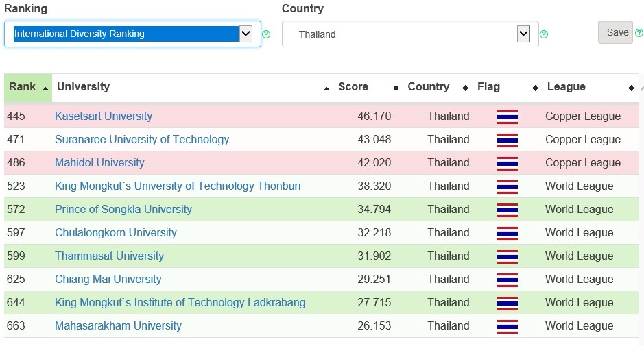The image size is (644, 346).
Task: Sort table by Rank column
Action: (28, 87)
